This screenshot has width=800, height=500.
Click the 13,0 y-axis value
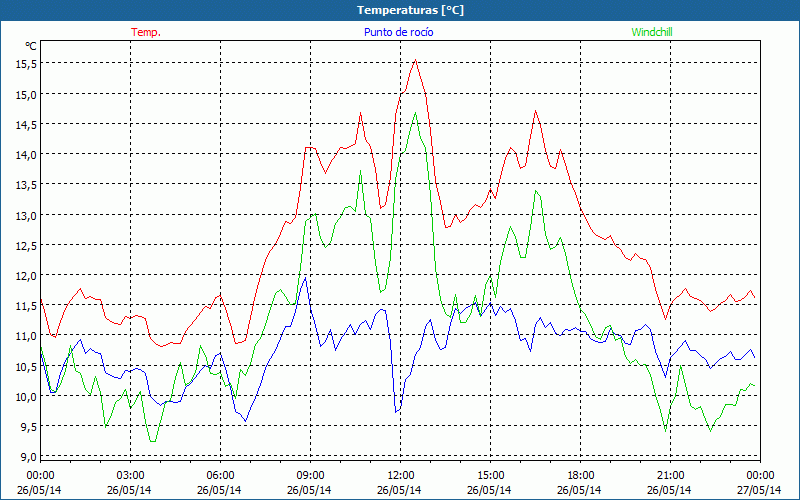[27, 215]
